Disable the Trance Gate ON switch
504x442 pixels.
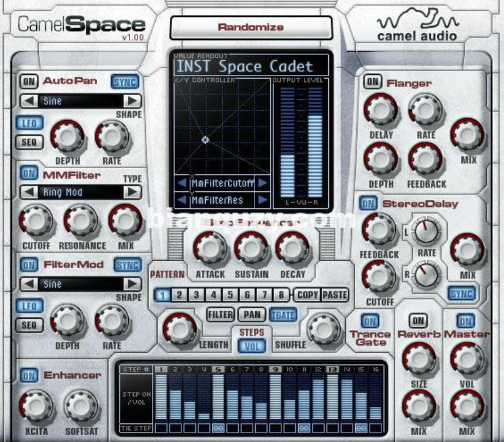click(x=370, y=321)
